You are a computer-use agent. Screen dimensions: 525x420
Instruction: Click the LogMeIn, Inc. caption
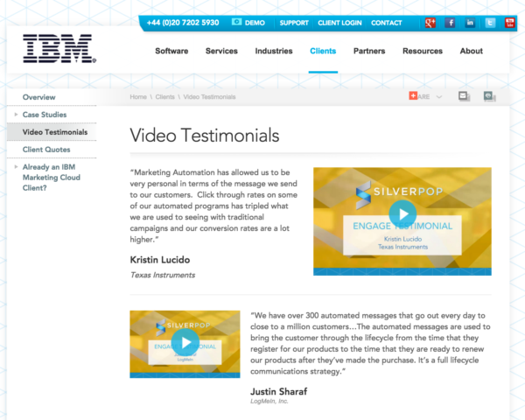(x=269, y=402)
